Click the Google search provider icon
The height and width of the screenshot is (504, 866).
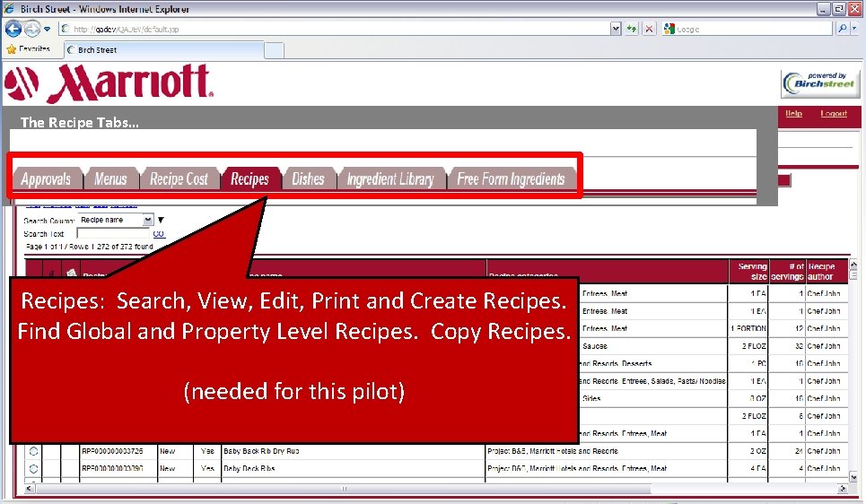tap(669, 29)
